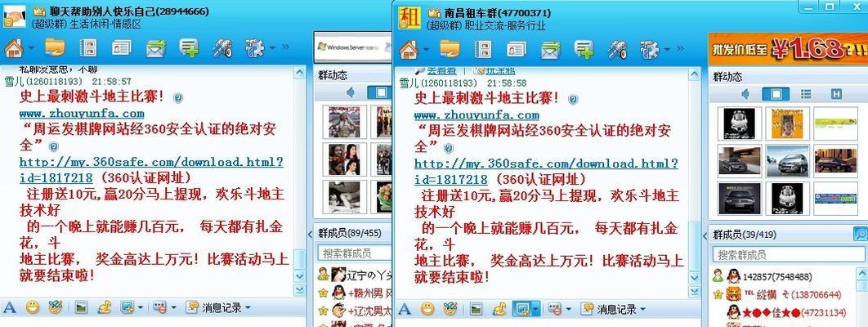Screen dimensions: 868x327
Task: Click scroll-down arrow in 南昌租车群 message area
Action: [x=694, y=277]
